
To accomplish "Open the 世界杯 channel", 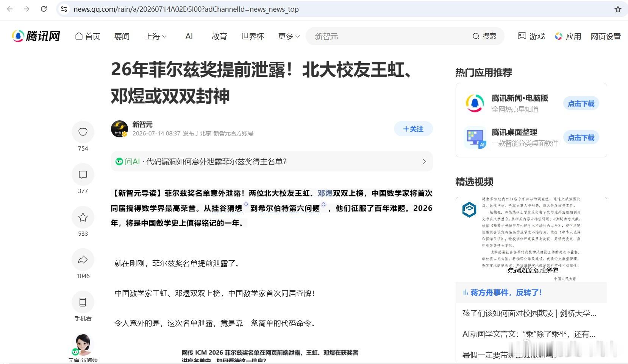I will pyautogui.click(x=253, y=36).
